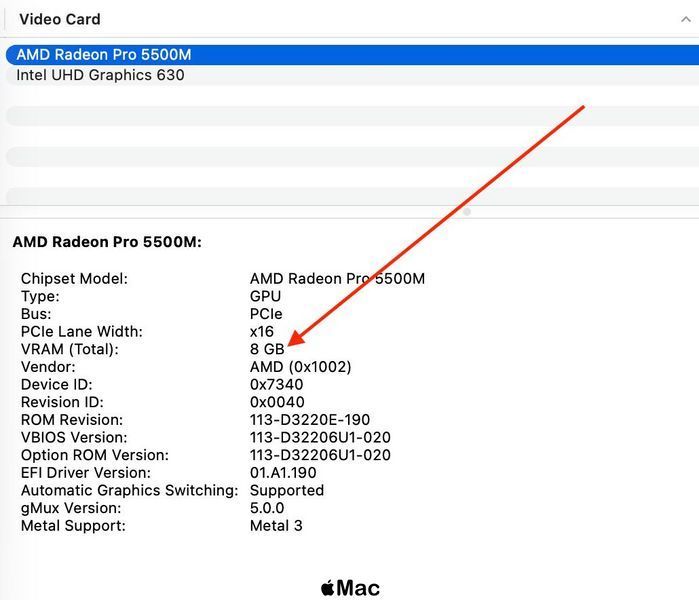The height and width of the screenshot is (600, 699).
Task: Click the Vendor label
Action: tap(48, 367)
